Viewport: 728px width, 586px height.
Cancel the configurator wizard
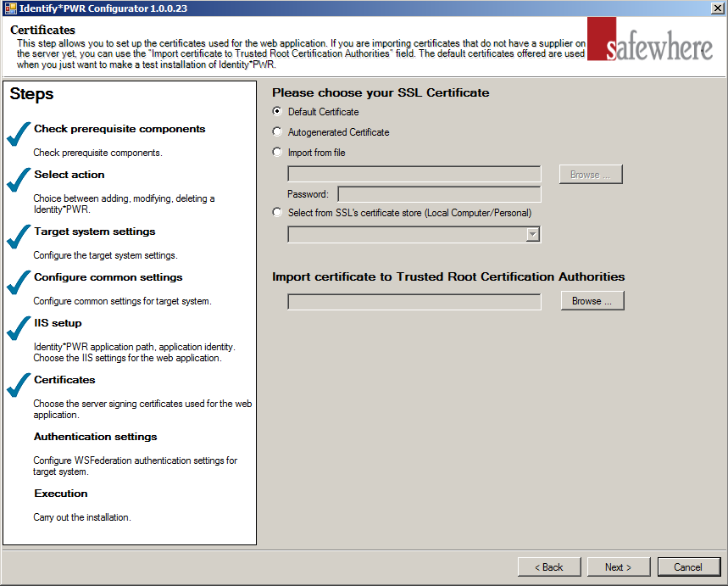coord(688,567)
